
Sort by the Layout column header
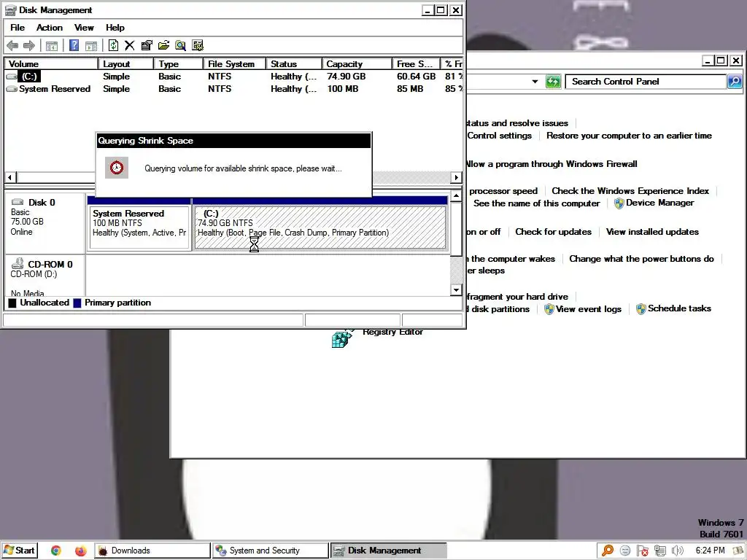pyautogui.click(x=125, y=64)
